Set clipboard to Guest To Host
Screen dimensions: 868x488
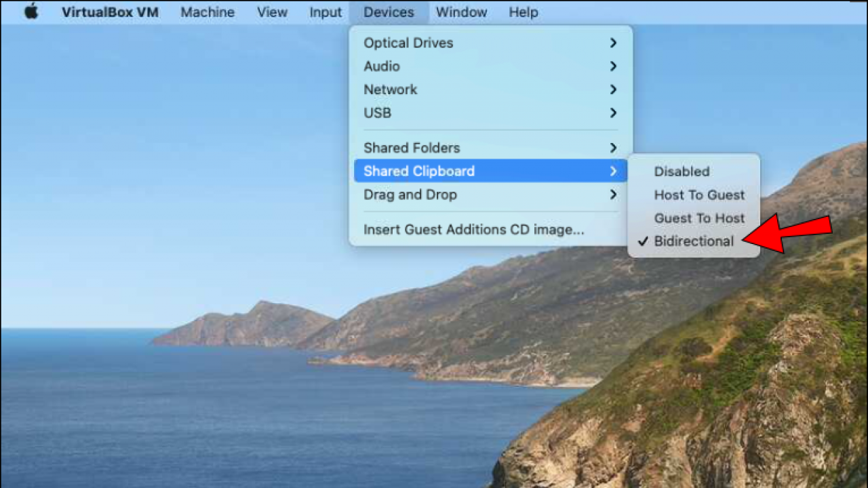(x=699, y=218)
